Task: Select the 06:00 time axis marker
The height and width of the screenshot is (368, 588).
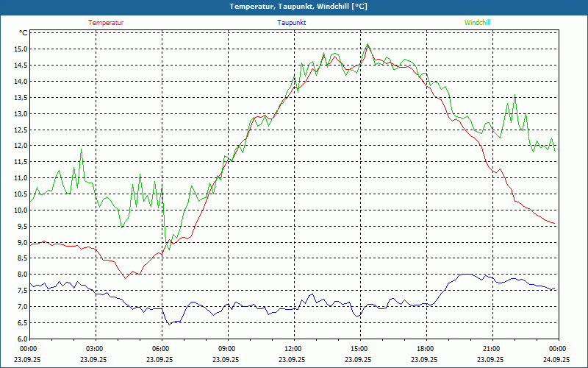Action: pos(161,348)
